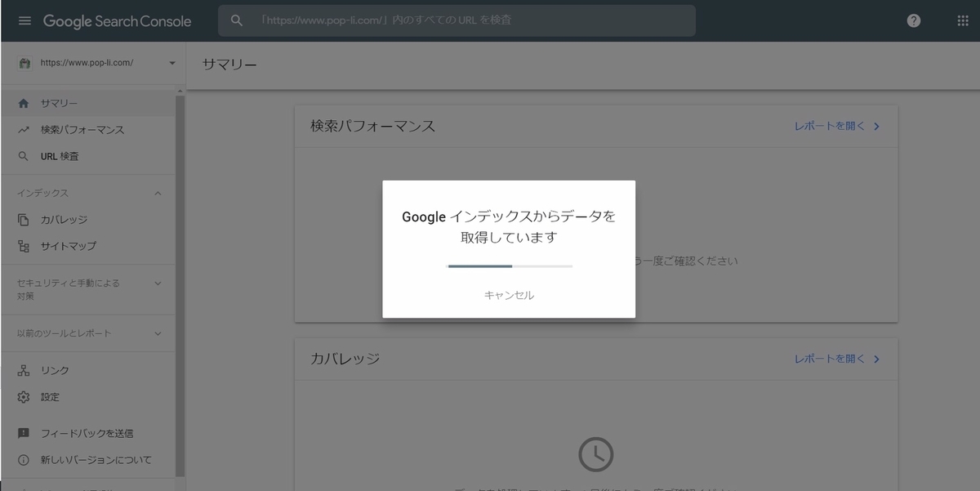
Task: Click the property favicon beside pop-li.com
Action: click(24, 63)
